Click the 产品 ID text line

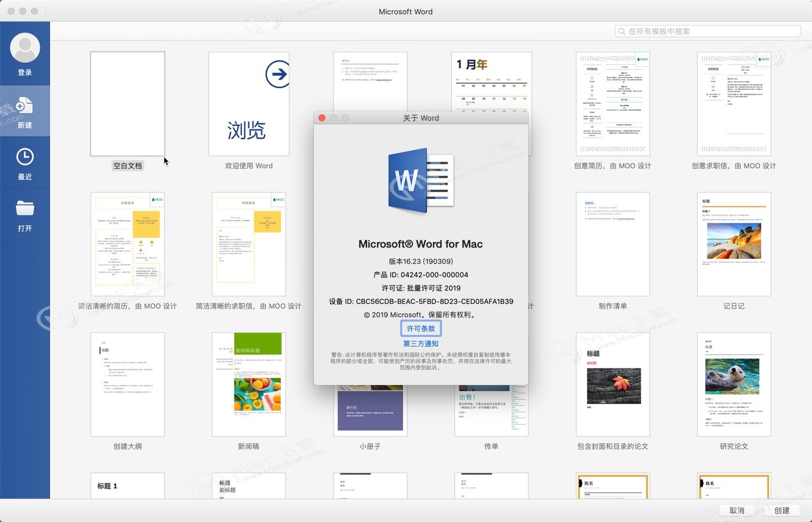tap(420, 274)
